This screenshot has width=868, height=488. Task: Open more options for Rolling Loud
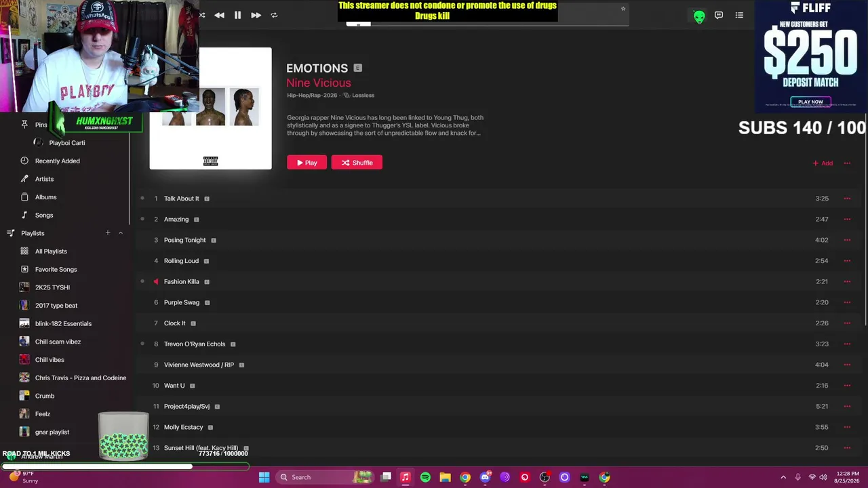tap(847, 261)
